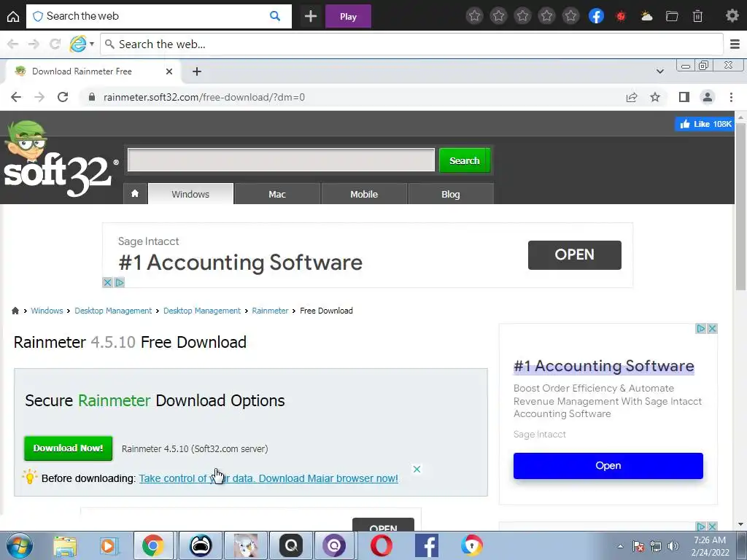The image size is (747, 560).
Task: Open settings gear in top toolbar
Action: (732, 16)
